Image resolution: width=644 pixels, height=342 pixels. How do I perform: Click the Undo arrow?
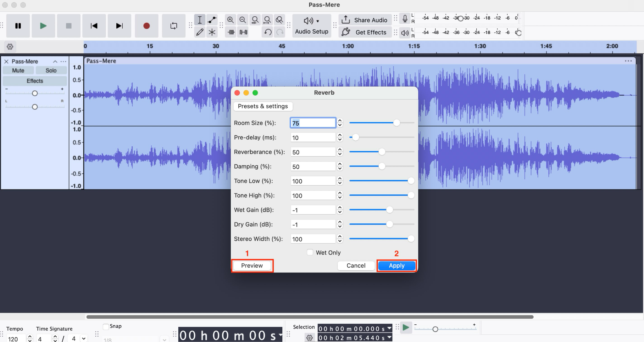(268, 32)
